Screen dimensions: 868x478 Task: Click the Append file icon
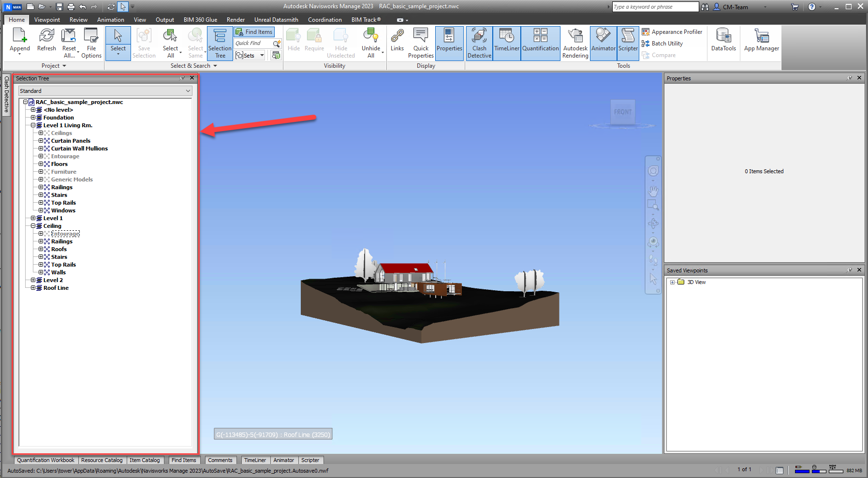point(19,36)
